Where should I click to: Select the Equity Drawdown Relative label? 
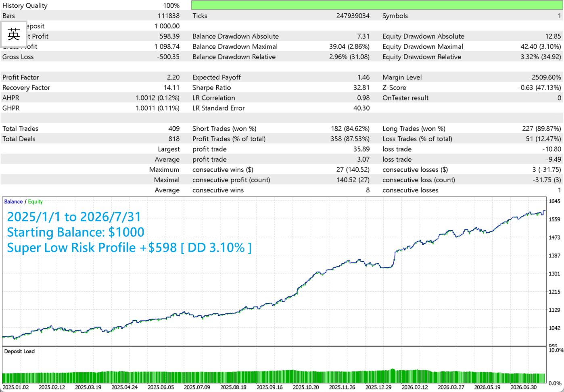[422, 57]
